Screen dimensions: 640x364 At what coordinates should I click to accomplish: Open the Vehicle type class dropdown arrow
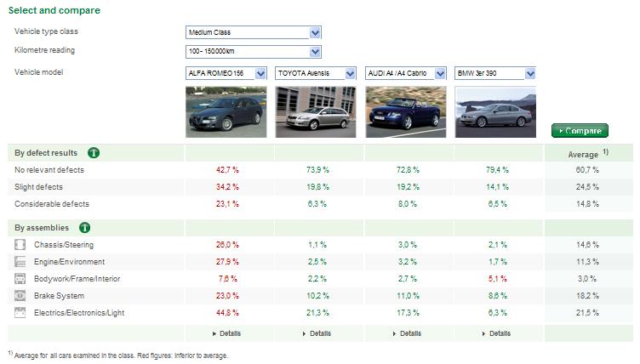point(315,32)
